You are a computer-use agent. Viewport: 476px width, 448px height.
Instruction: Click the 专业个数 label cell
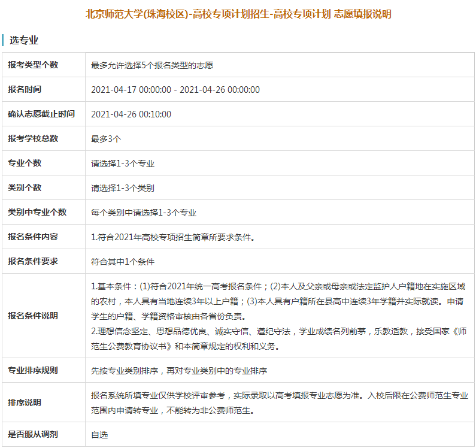pyautogui.click(x=44, y=163)
